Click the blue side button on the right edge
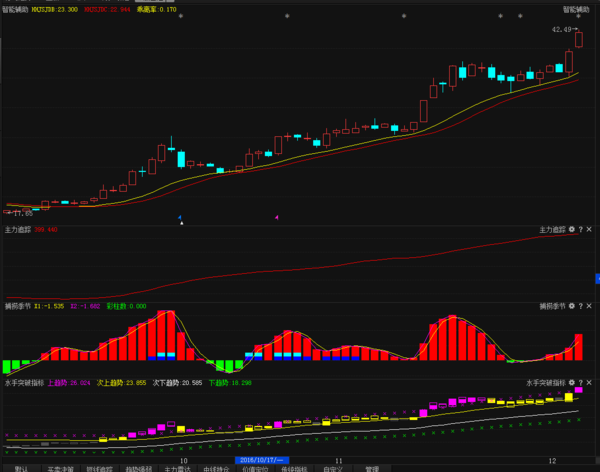Image resolution: width=600 pixels, height=472 pixels. [x=598, y=279]
